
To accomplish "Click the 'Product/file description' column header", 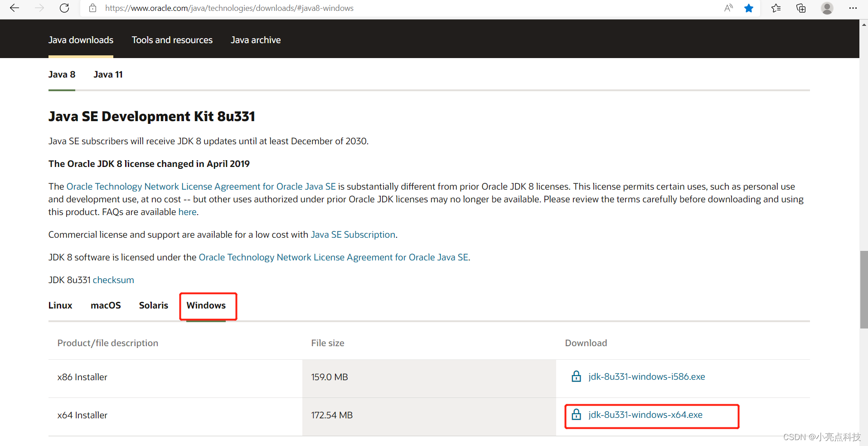I will click(x=108, y=343).
